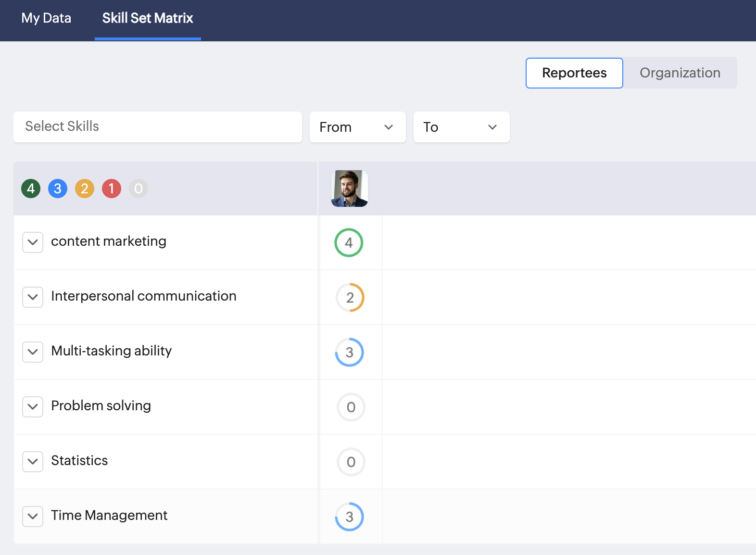This screenshot has width=756, height=555.
Task: Switch to Reportees view
Action: click(x=574, y=73)
